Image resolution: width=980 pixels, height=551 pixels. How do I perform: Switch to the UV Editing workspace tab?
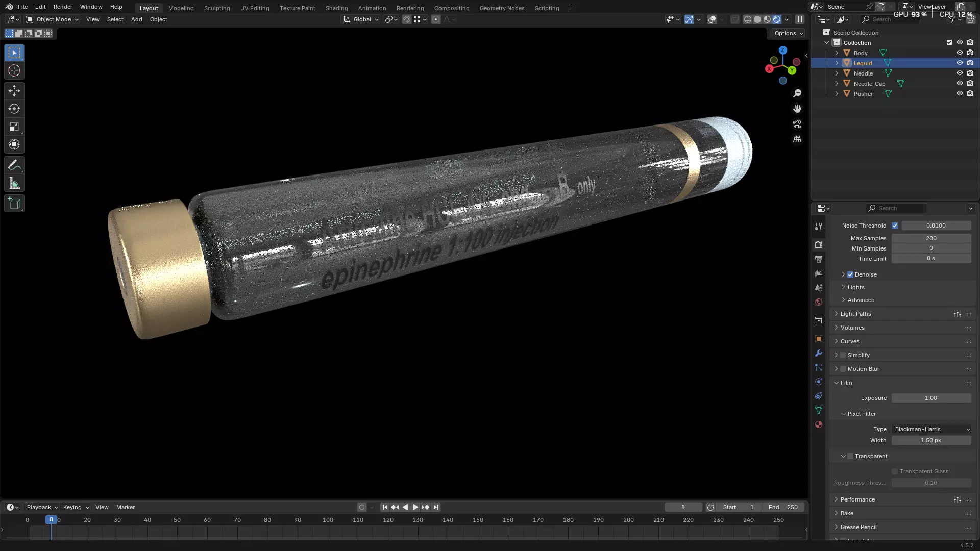coord(255,8)
